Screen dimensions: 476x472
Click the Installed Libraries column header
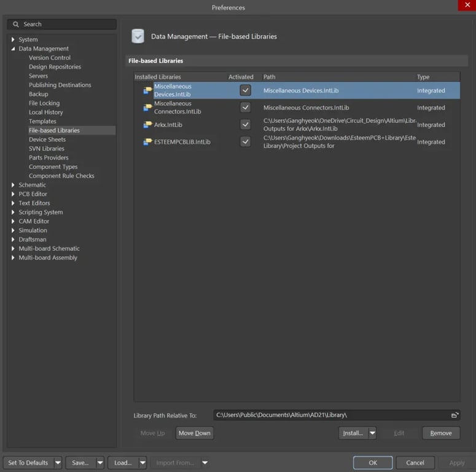(x=158, y=77)
